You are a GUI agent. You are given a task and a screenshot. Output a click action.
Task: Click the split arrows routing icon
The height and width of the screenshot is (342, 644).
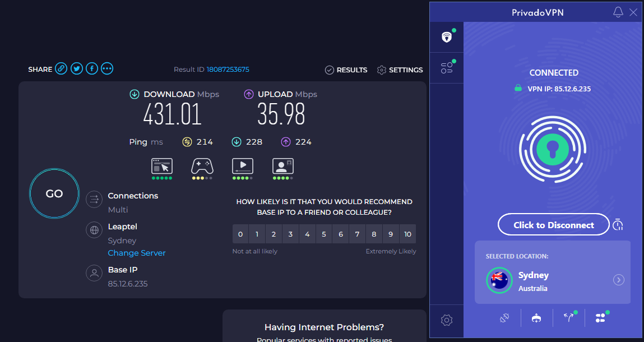(x=568, y=318)
